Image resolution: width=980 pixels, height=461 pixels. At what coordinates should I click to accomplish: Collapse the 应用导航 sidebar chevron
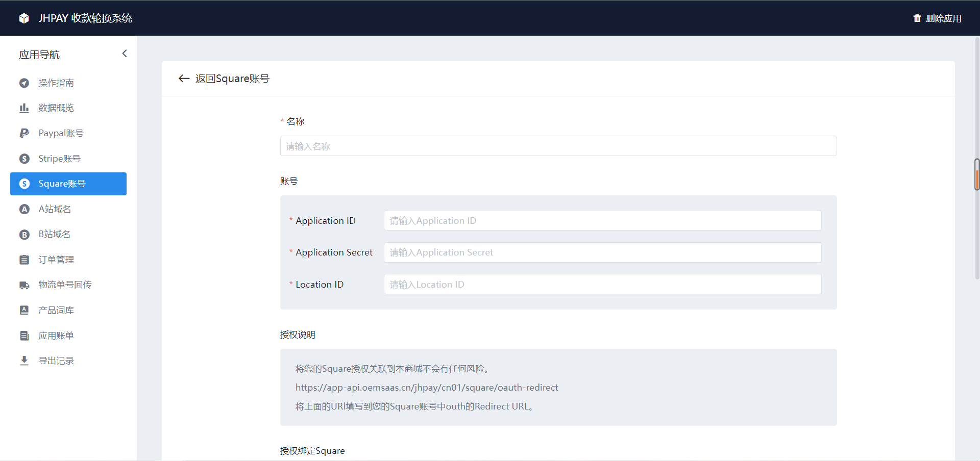pos(125,54)
